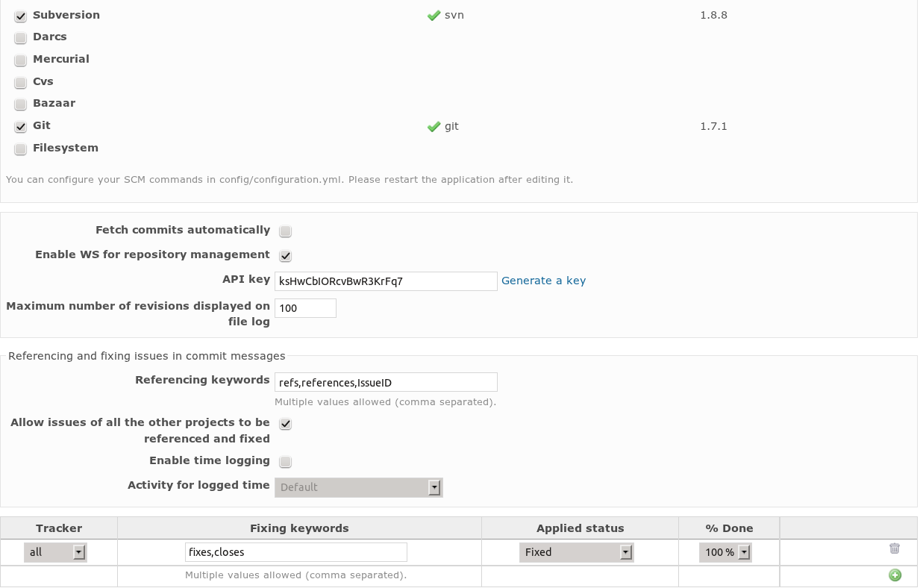Enable the Mercurial SCM checkbox
The width and height of the screenshot is (923, 588).
[21, 60]
